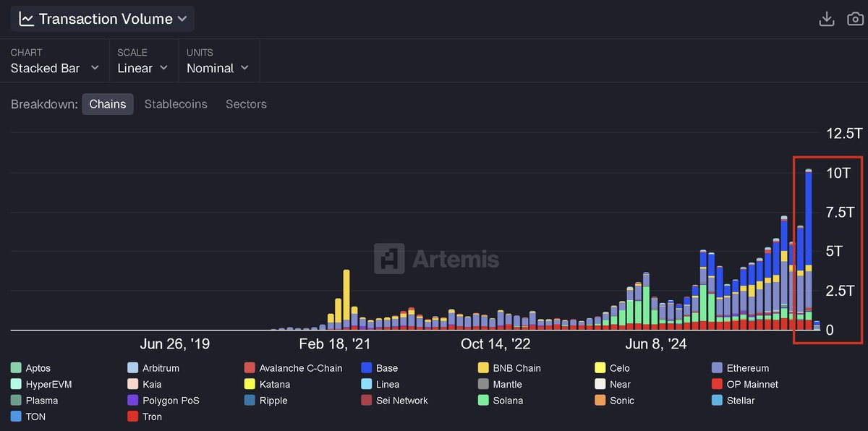The image size is (868, 431).
Task: Click the camera screenshot icon
Action: coord(856,19)
